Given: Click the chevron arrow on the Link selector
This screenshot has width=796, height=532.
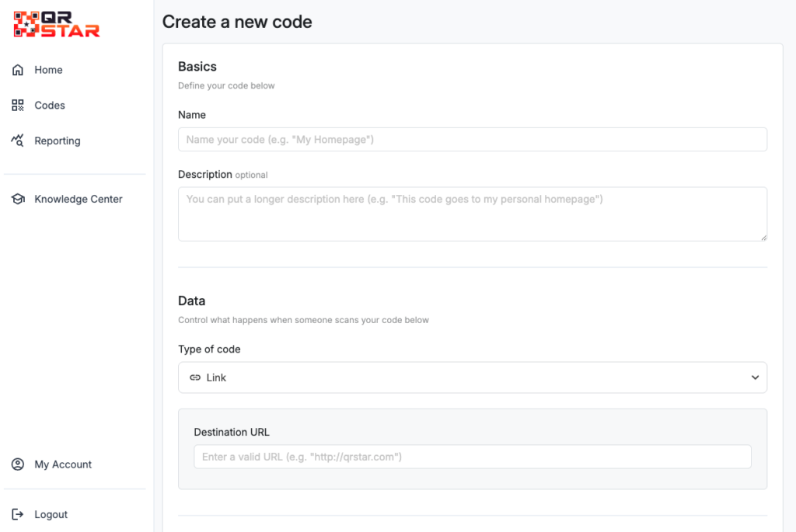Looking at the screenshot, I should 755,377.
